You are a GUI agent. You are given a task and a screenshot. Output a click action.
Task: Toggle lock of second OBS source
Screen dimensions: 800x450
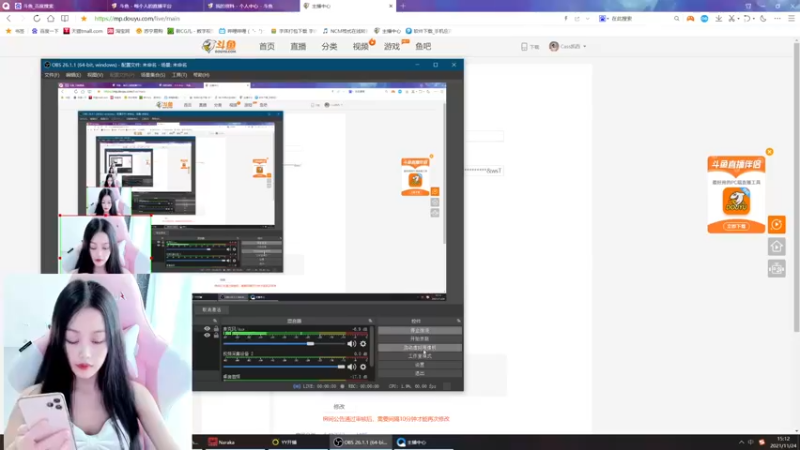coord(216,335)
